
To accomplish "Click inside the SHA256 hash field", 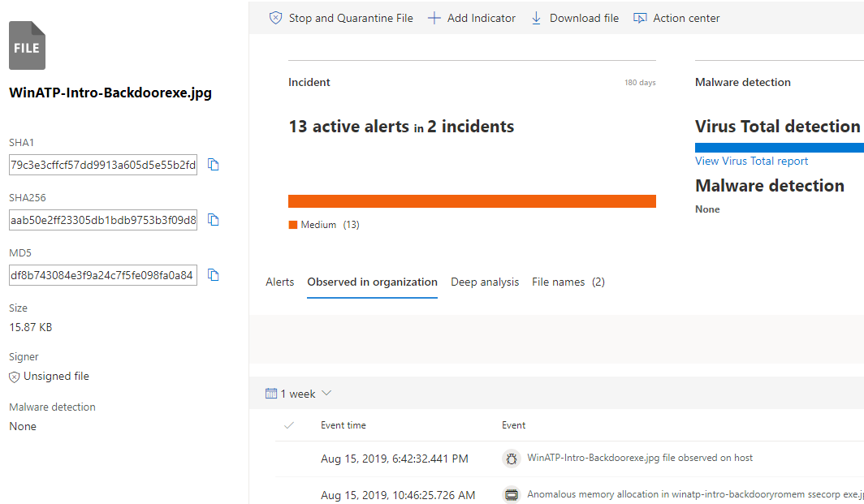I will [x=102, y=220].
